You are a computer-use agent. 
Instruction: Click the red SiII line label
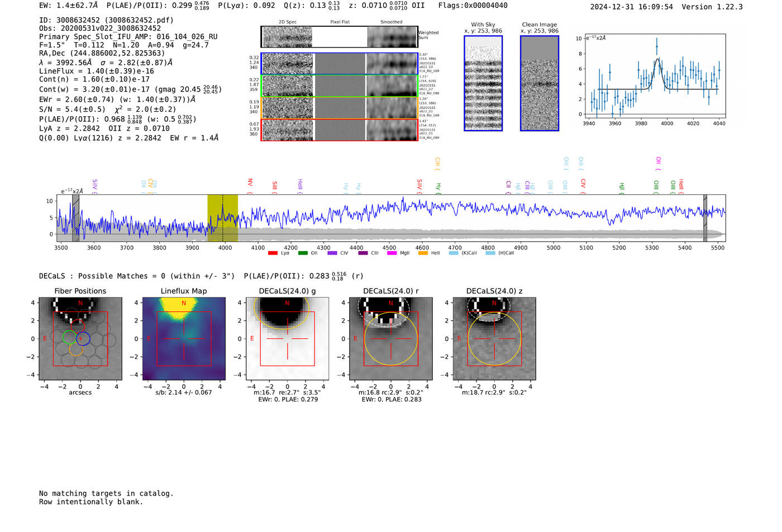[275, 187]
